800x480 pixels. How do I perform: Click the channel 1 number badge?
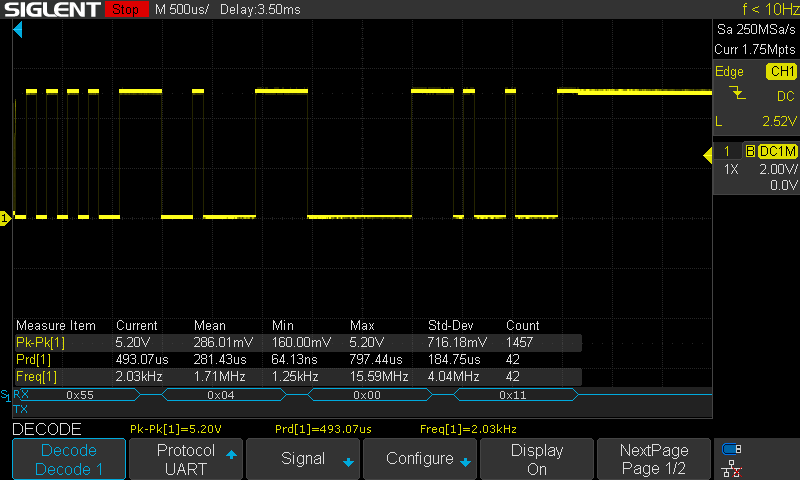pos(727,151)
